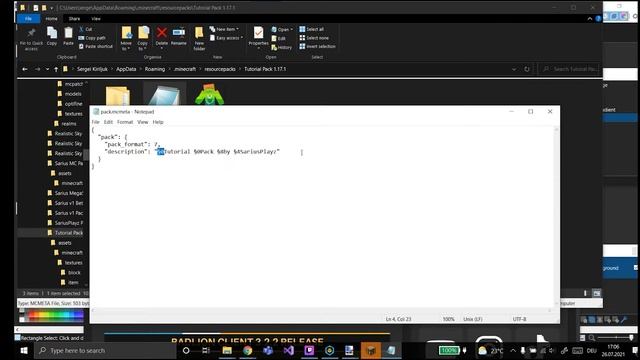Show hidden tray icons chevron
Screen dimensions: 640x360
(x=513, y=351)
